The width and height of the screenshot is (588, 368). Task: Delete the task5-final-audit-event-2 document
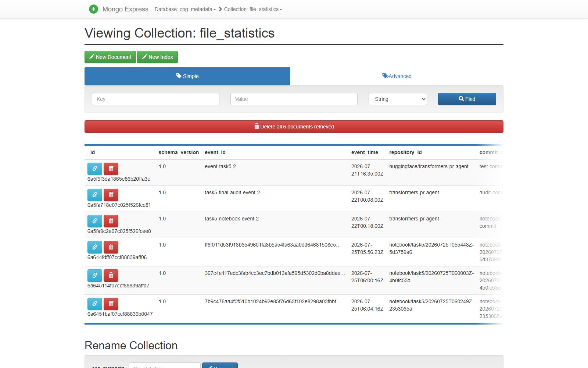pyautogui.click(x=111, y=195)
